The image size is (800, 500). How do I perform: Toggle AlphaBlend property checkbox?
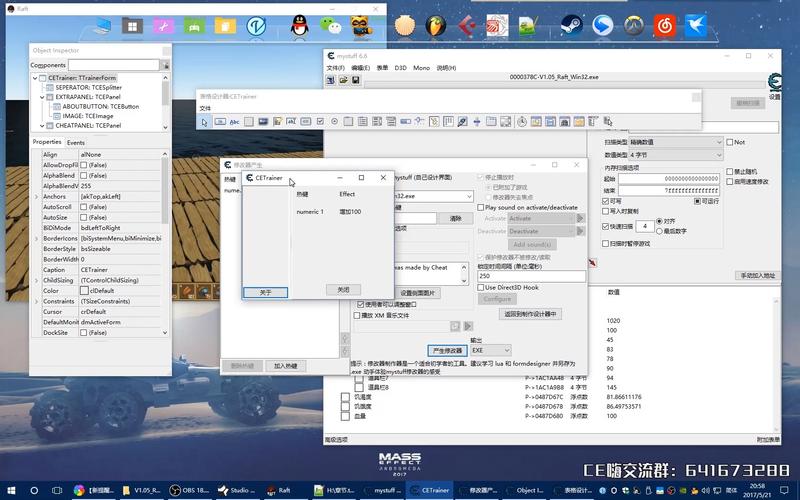pos(84,176)
